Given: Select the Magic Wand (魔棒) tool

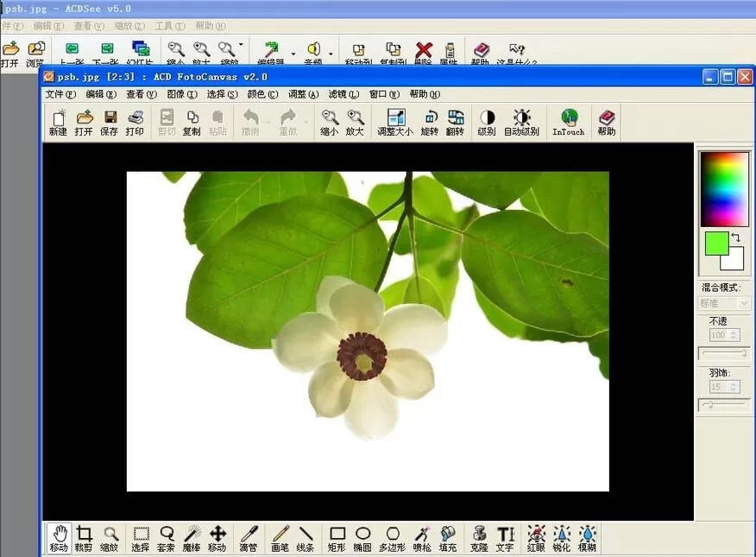Looking at the screenshot, I should 192,539.
